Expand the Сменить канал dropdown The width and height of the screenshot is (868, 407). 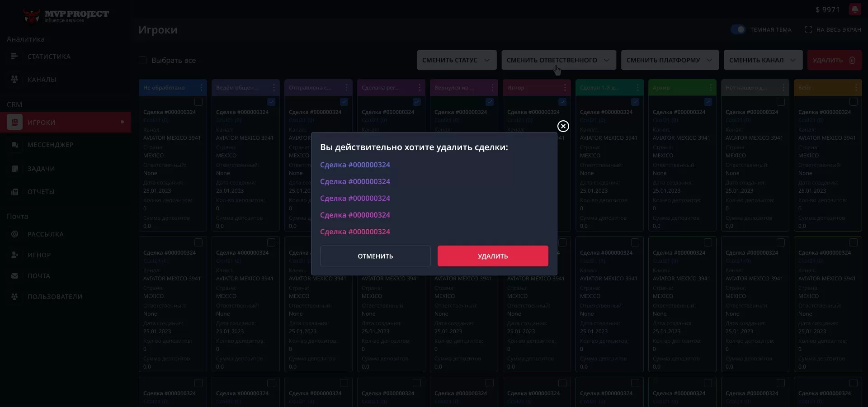[763, 60]
